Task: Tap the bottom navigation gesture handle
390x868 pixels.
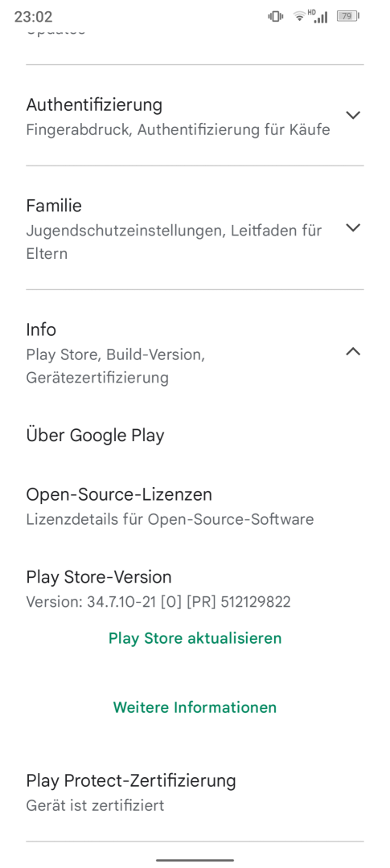Action: pyautogui.click(x=195, y=860)
